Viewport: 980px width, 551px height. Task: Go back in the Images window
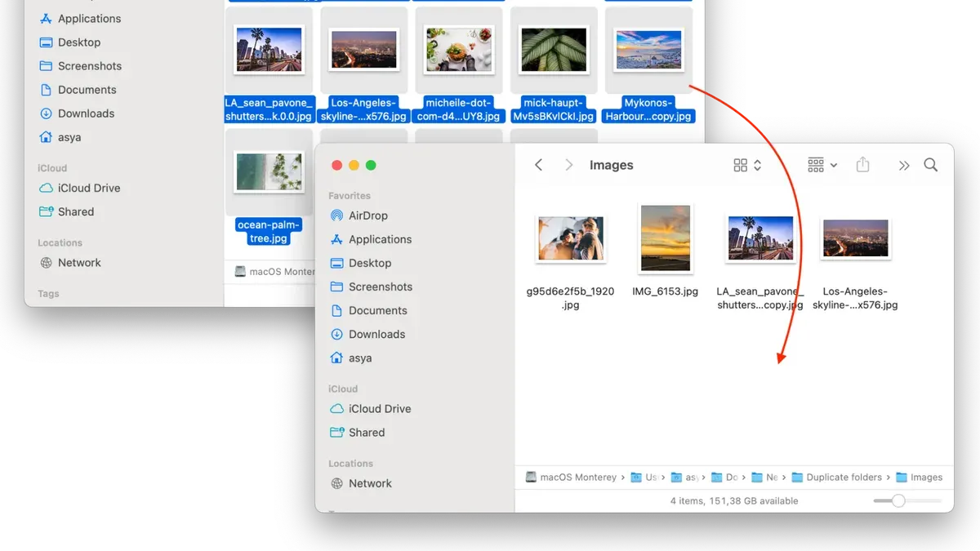click(x=538, y=165)
